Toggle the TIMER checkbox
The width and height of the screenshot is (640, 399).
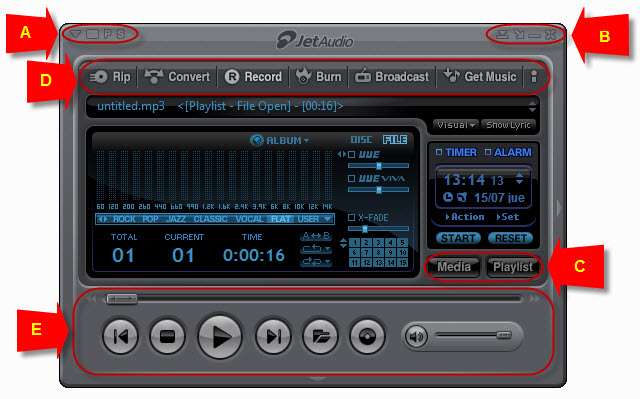tap(439, 152)
